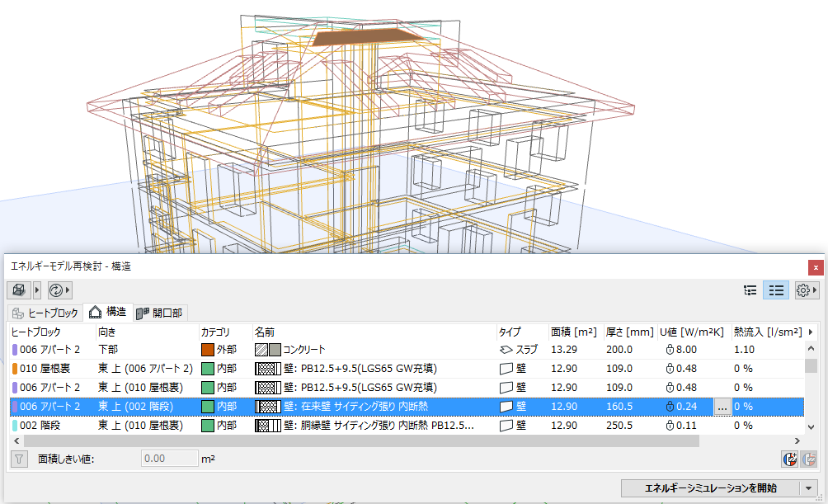The image size is (828, 504).
Task: Toggle the U-value lock on the 東 上 (010 屋根裏) 006 アパート 2 row
Action: point(670,388)
